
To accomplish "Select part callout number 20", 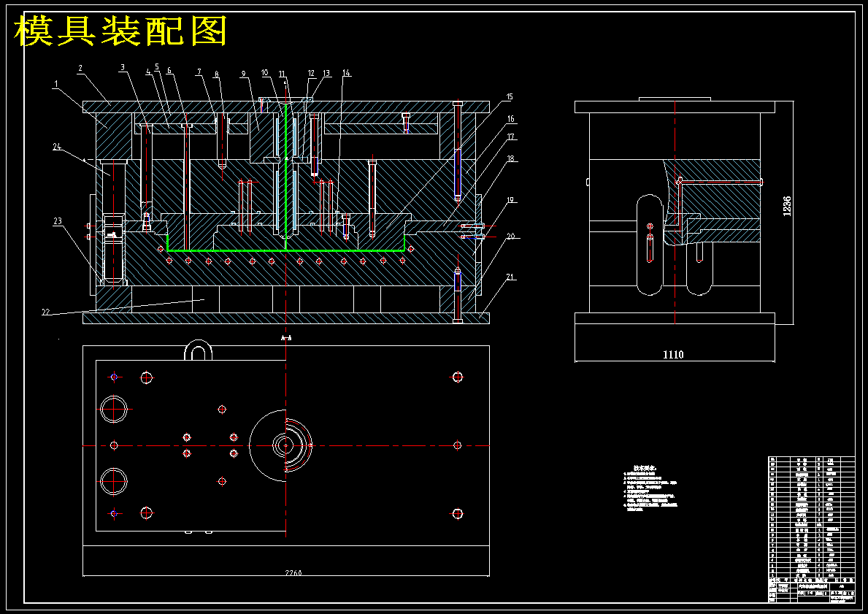I will (510, 237).
